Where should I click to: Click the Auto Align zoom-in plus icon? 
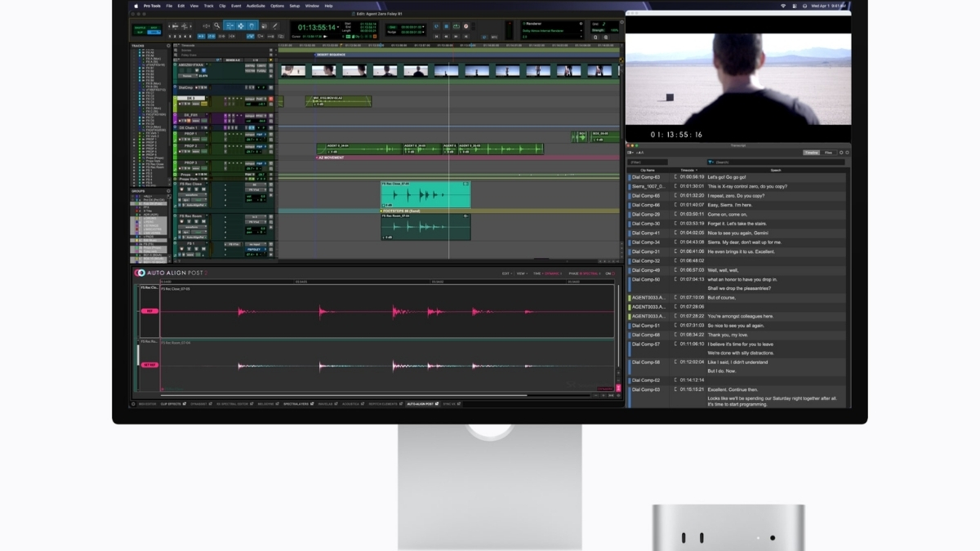point(604,395)
